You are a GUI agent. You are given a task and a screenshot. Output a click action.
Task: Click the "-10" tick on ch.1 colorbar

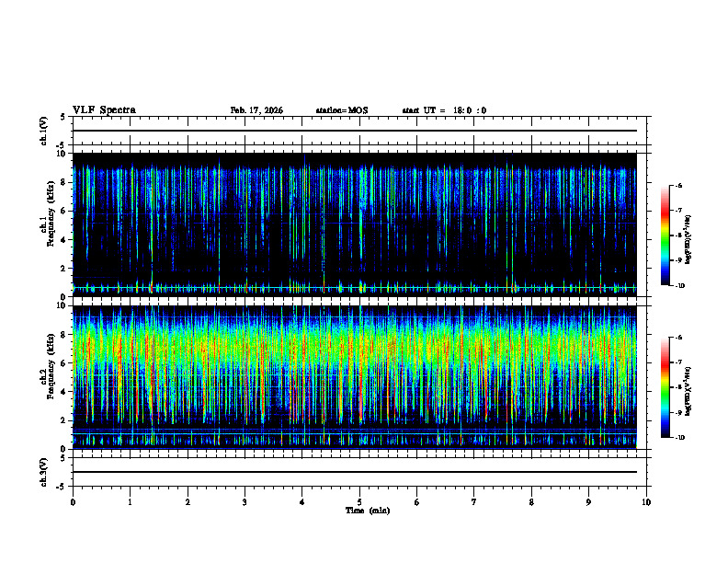[680, 286]
